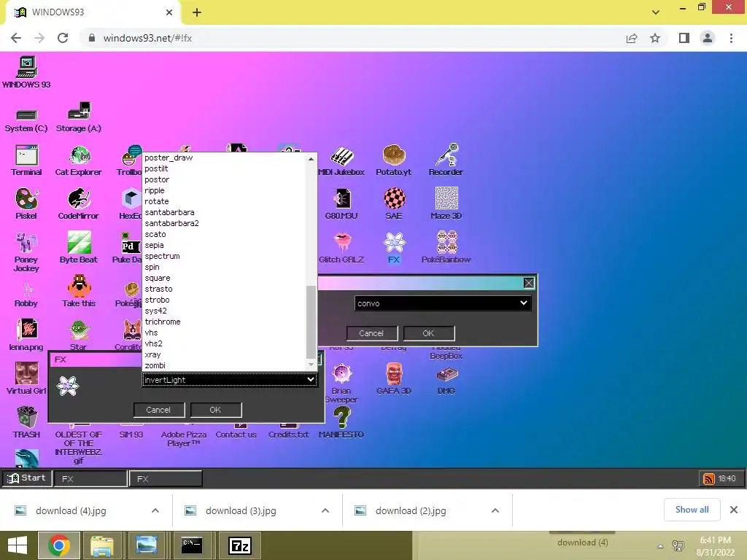747x560 pixels.
Task: Confirm OK in invertLight FX dialog
Action: point(215,410)
